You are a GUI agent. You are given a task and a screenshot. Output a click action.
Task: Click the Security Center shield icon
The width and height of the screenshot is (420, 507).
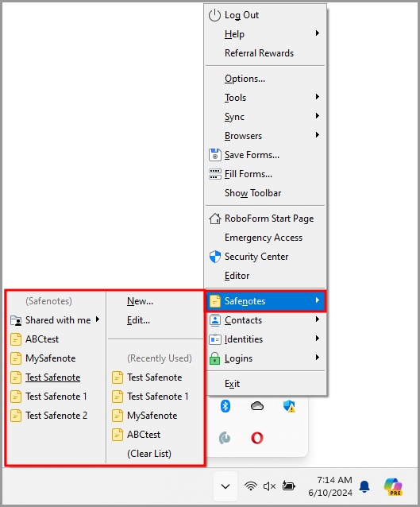coord(215,257)
